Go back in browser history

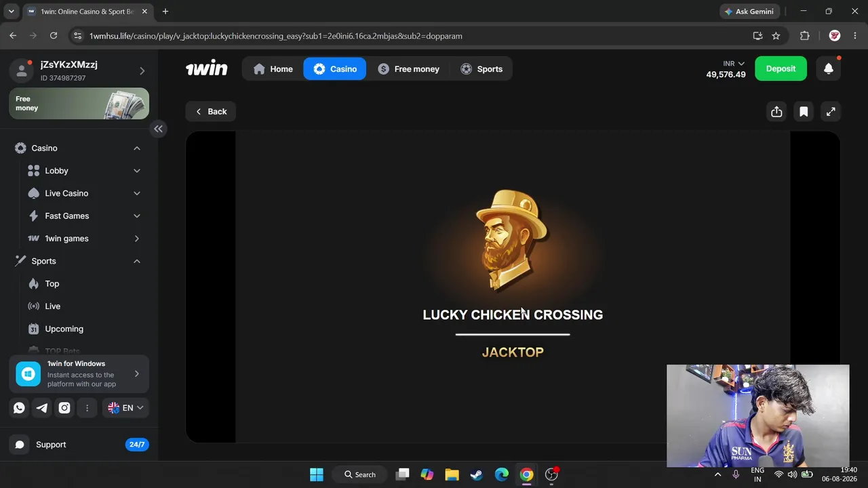(13, 35)
